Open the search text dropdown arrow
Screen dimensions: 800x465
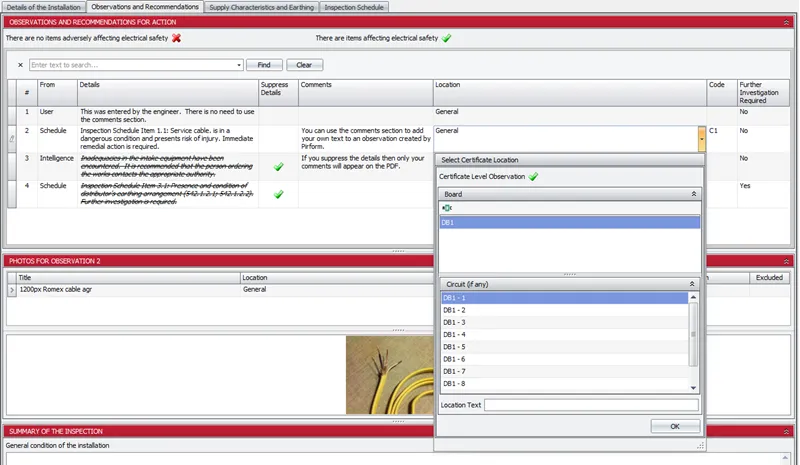[238, 65]
